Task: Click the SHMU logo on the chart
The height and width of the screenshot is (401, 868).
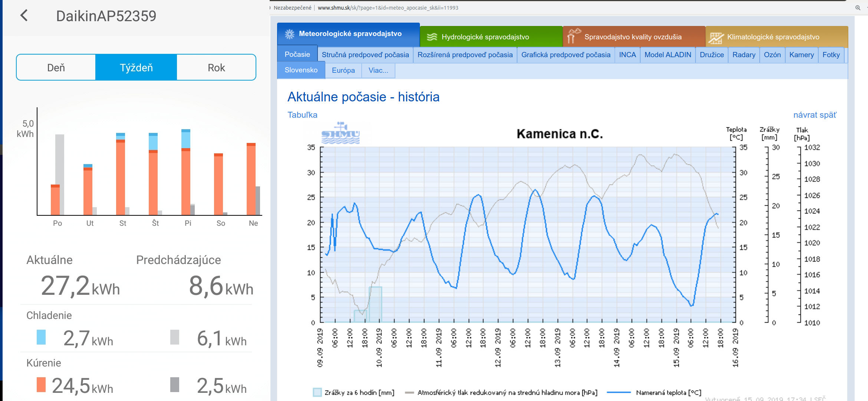Action: click(341, 133)
